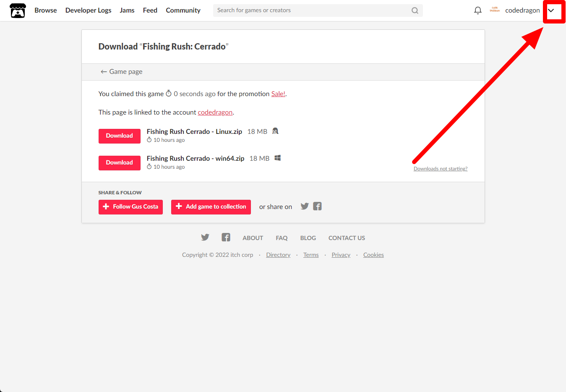This screenshot has height=392, width=566.
Task: Expand the account dropdown chevron
Action: point(551,10)
